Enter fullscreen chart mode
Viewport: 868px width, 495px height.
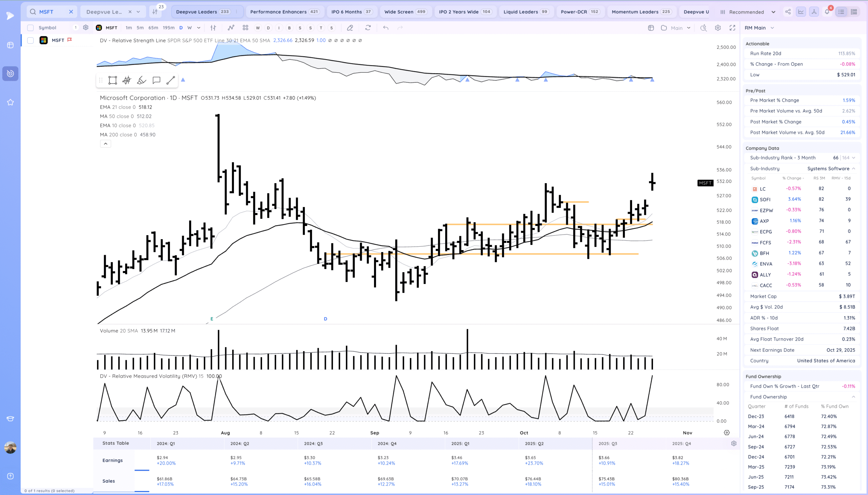(x=732, y=28)
